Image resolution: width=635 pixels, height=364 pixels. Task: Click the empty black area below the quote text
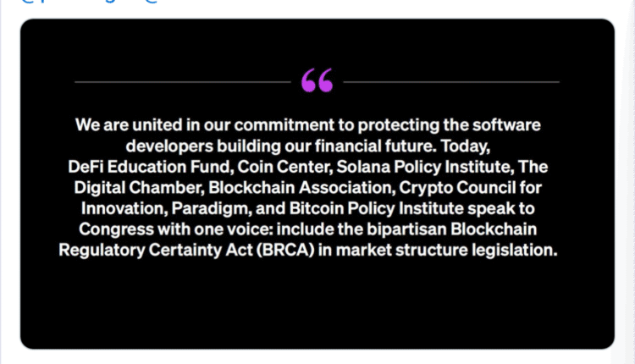click(317, 305)
